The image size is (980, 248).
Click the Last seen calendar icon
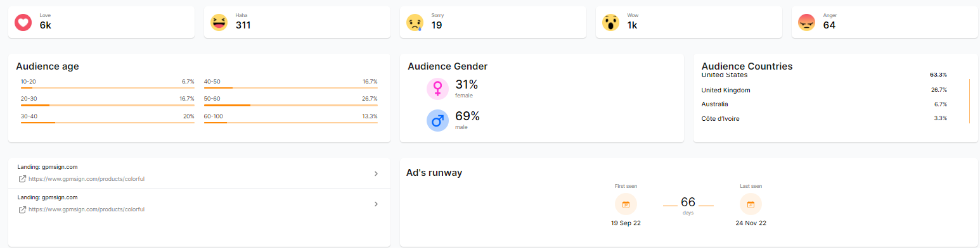click(x=751, y=204)
